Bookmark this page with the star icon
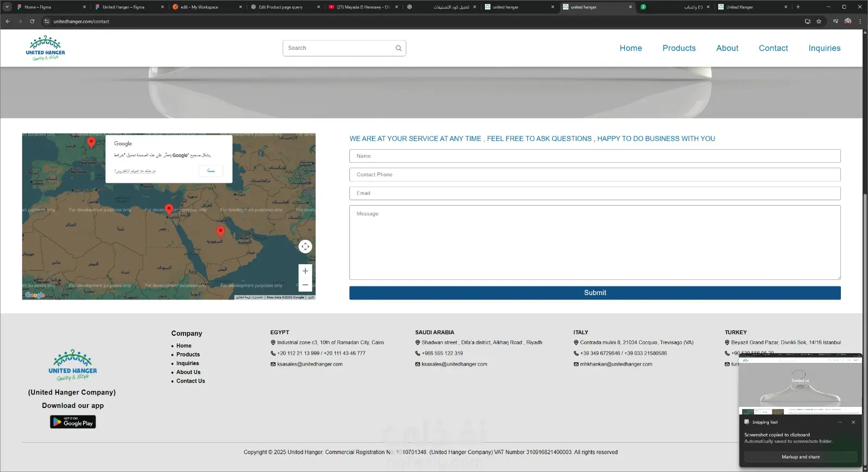The height and width of the screenshot is (472, 868). (x=819, y=22)
